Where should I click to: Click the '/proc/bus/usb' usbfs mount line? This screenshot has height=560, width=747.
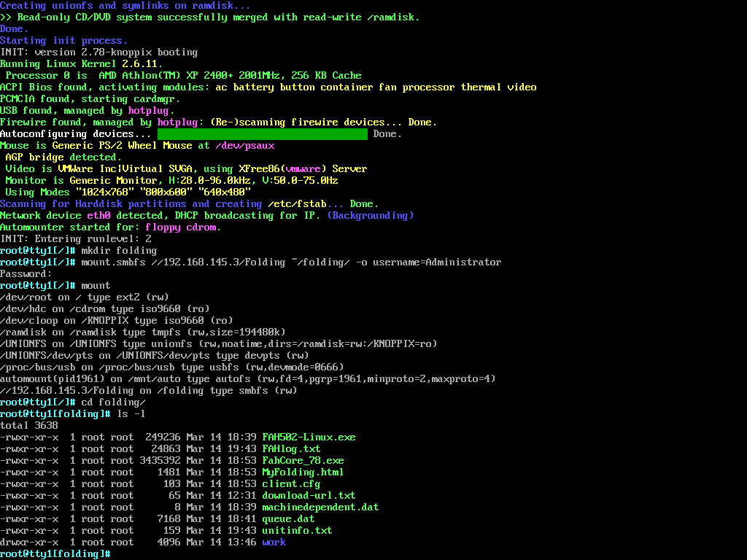[x=172, y=367]
